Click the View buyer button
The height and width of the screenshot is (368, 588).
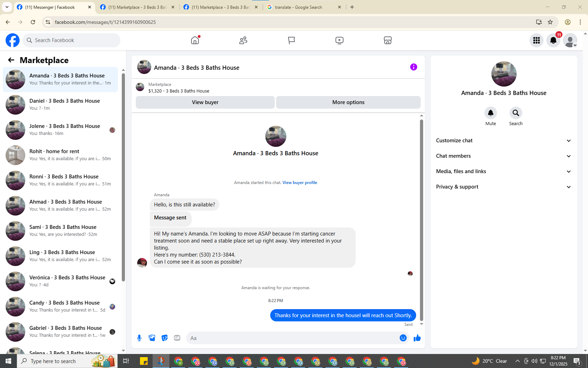pos(205,102)
